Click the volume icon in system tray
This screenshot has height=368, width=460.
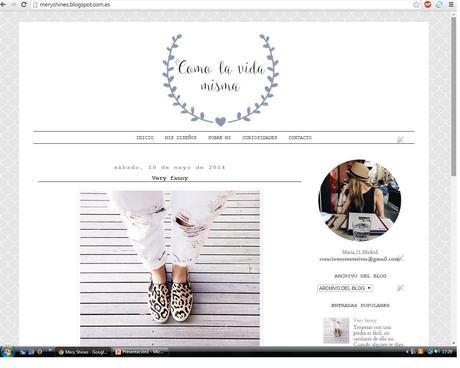(436, 352)
